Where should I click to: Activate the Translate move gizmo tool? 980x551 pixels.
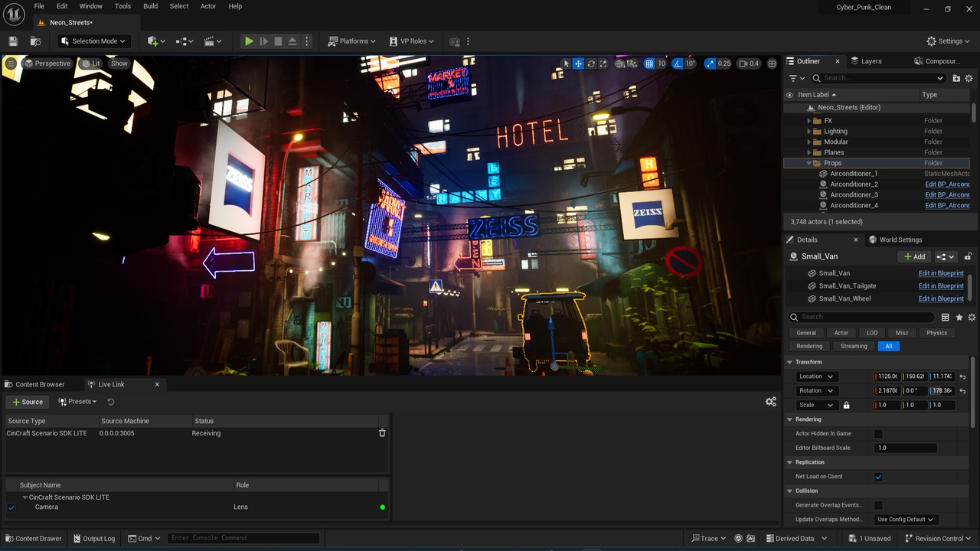pyautogui.click(x=579, y=64)
